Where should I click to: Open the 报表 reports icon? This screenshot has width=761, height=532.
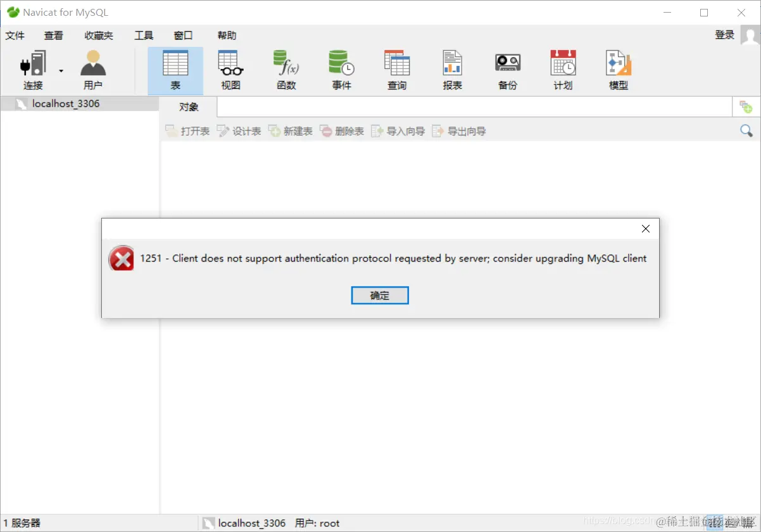coord(452,70)
